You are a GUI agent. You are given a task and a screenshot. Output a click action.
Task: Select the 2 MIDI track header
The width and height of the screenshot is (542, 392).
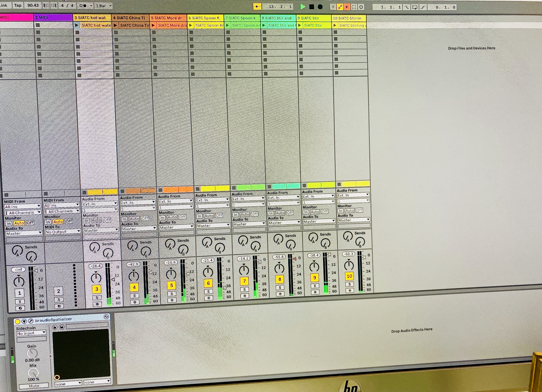click(x=53, y=17)
